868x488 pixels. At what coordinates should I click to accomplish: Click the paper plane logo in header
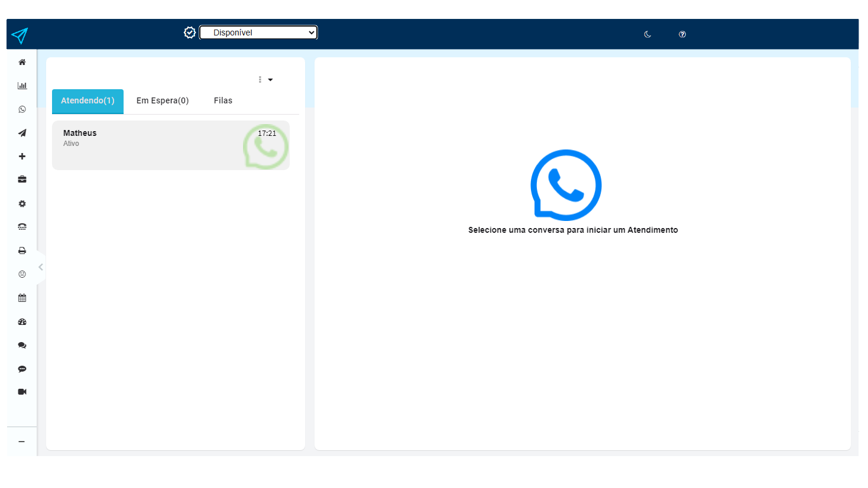coord(20,35)
